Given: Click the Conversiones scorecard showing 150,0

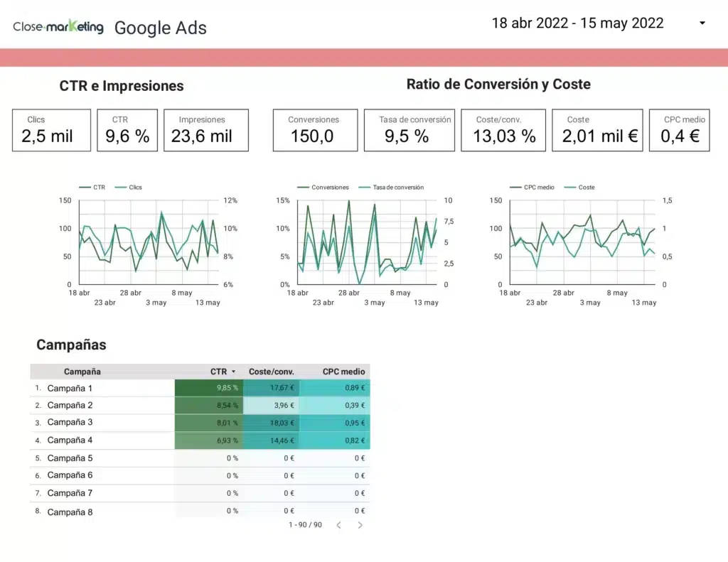Looking at the screenshot, I should [314, 130].
